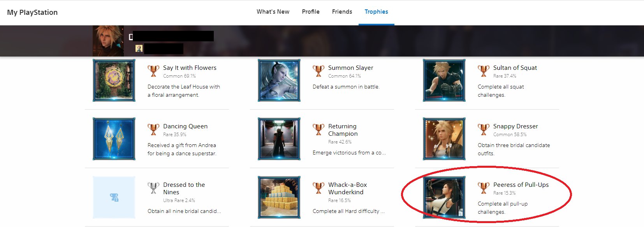The width and height of the screenshot is (644, 227).
Task: Open the What's New tab
Action: pyautogui.click(x=273, y=12)
